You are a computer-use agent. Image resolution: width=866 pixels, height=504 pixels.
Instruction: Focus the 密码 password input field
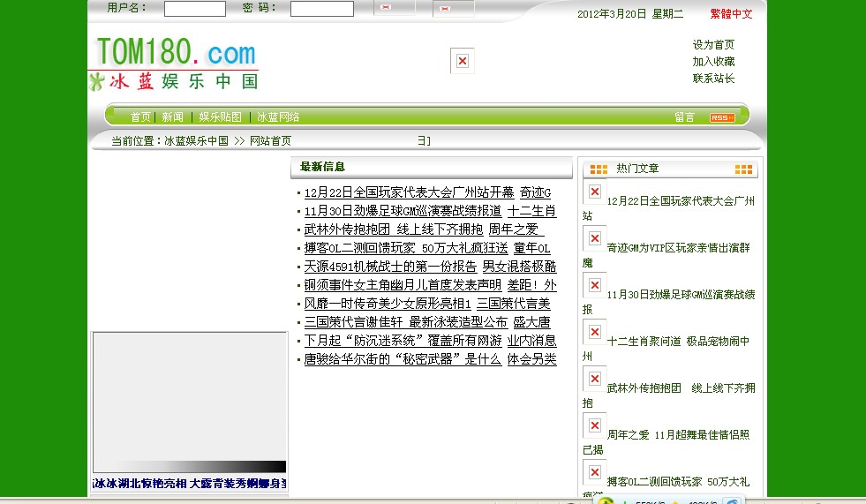pyautogui.click(x=321, y=9)
